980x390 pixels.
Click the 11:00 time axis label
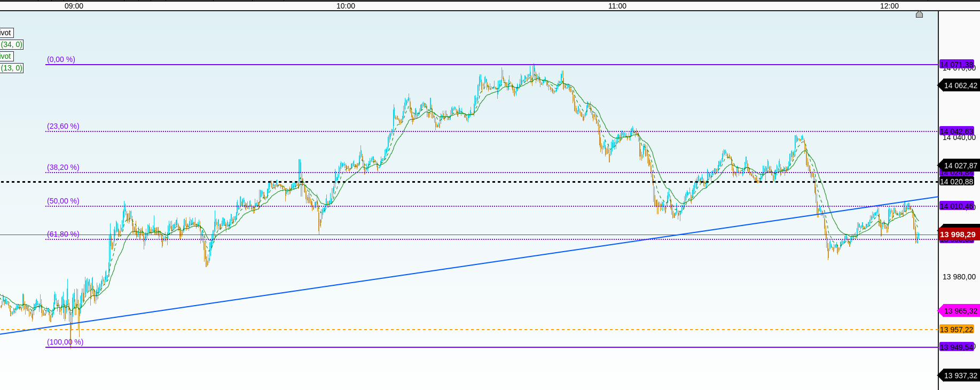[x=617, y=6]
